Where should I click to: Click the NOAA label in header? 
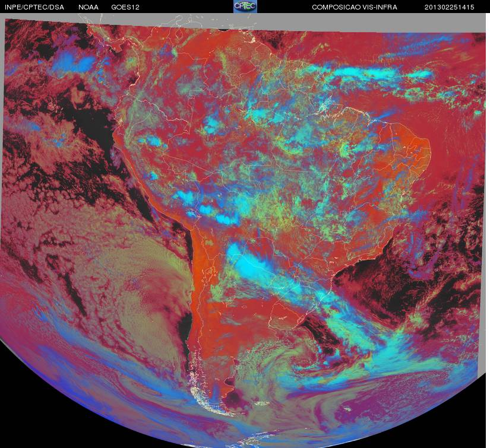click(x=88, y=7)
